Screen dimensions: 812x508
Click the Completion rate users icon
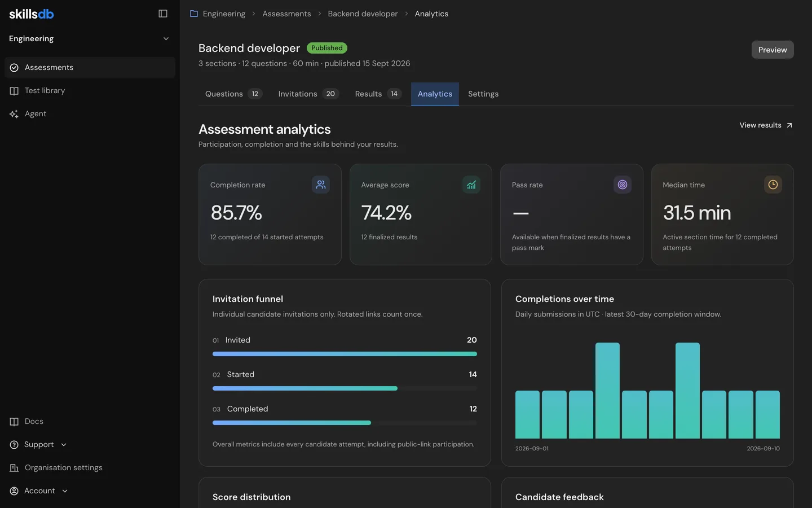[x=321, y=185]
